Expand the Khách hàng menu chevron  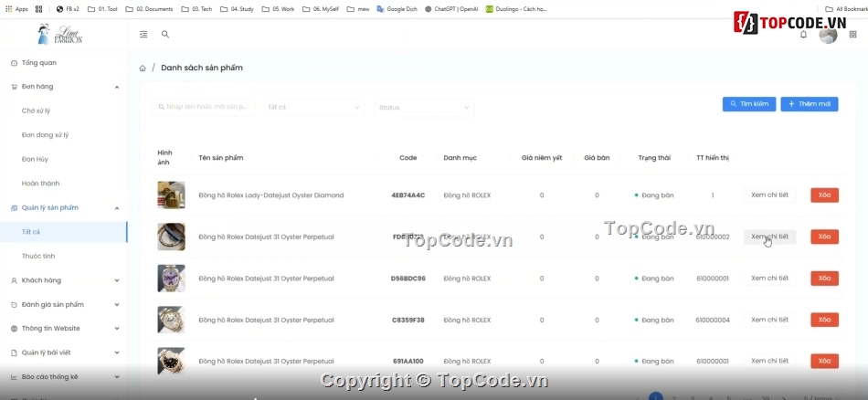[117, 280]
